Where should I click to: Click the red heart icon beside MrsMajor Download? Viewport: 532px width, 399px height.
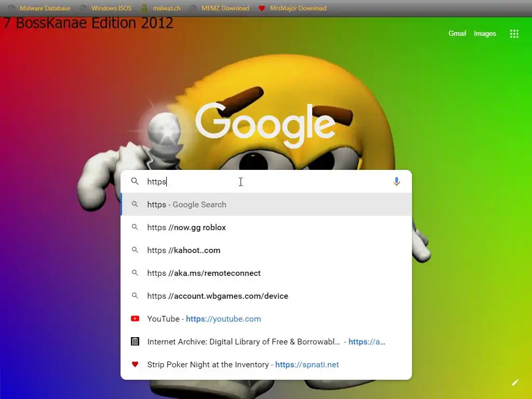(x=262, y=8)
